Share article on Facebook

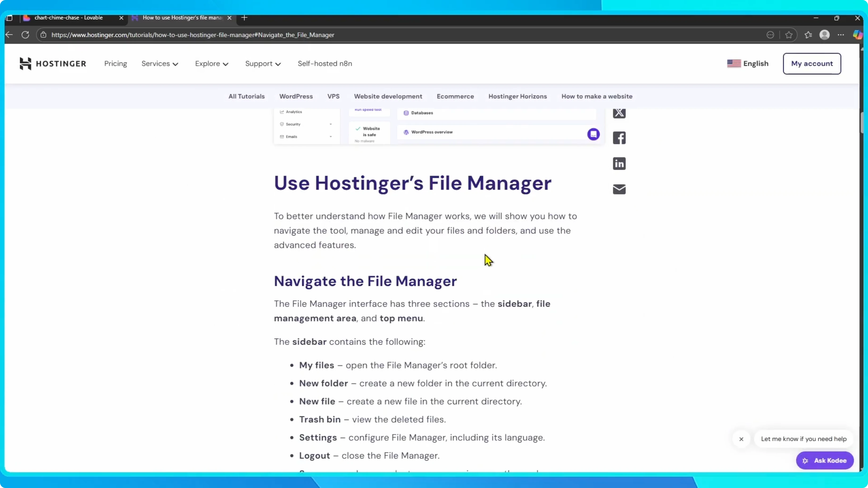[619, 138]
